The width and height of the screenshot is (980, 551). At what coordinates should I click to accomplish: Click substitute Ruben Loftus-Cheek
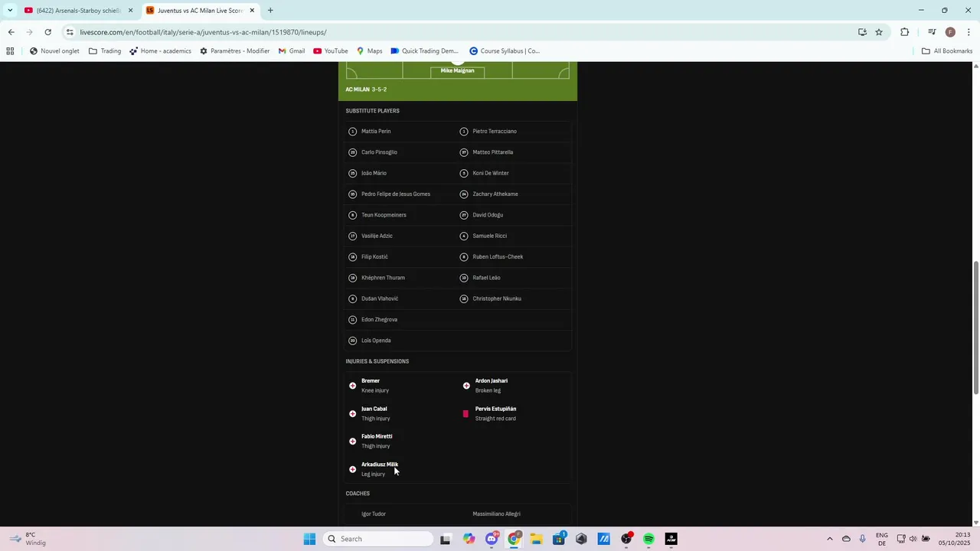[498, 257]
